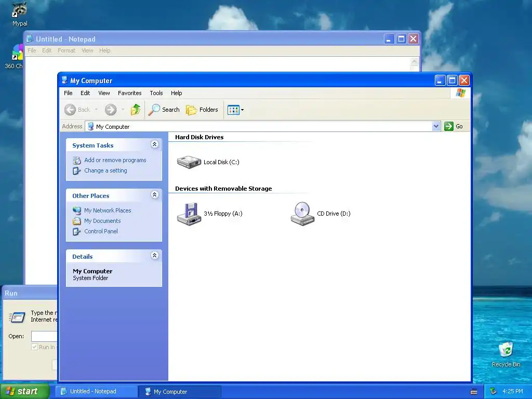Collapse the Details panel
The height and width of the screenshot is (399, 532).
pos(154,256)
